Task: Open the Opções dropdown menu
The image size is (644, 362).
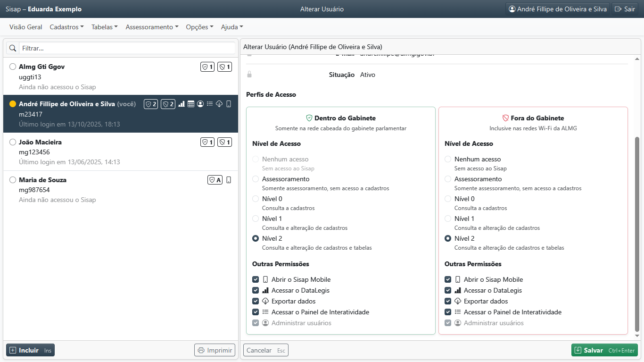Action: pyautogui.click(x=199, y=27)
